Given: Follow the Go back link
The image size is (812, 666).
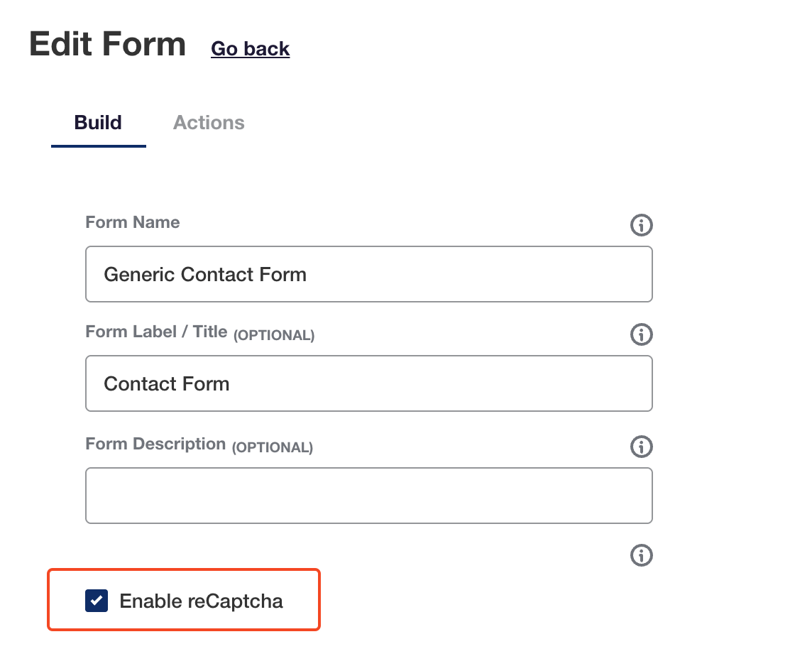Looking at the screenshot, I should (x=251, y=49).
